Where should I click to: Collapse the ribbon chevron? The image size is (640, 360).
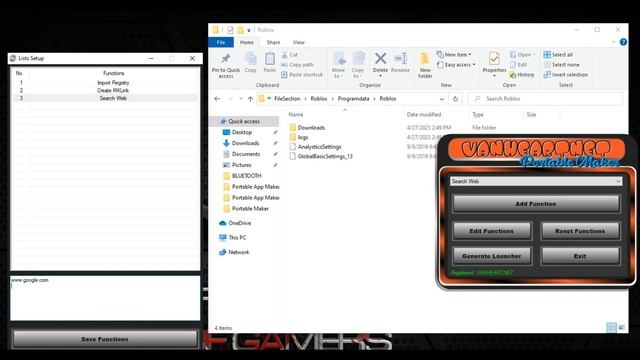click(613, 42)
